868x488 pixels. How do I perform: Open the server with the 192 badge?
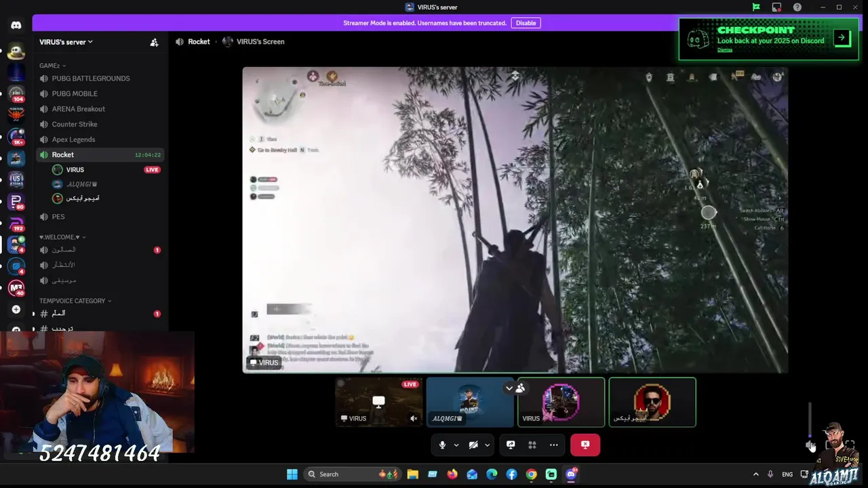[x=16, y=223]
